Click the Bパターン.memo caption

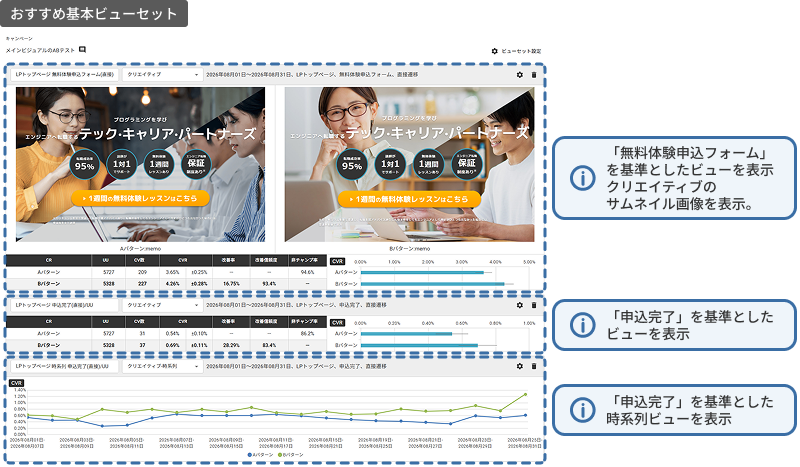[409, 249]
